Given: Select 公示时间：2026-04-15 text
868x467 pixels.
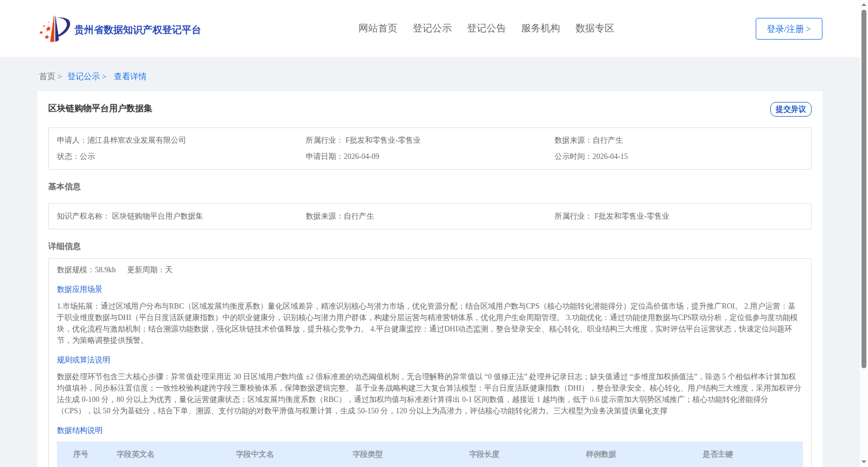Looking at the screenshot, I should [x=591, y=156].
